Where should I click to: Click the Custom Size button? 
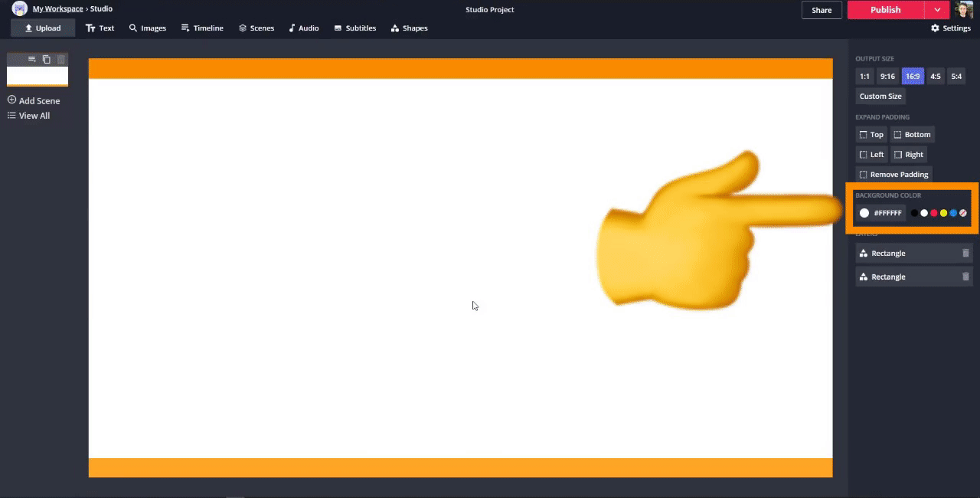point(880,97)
